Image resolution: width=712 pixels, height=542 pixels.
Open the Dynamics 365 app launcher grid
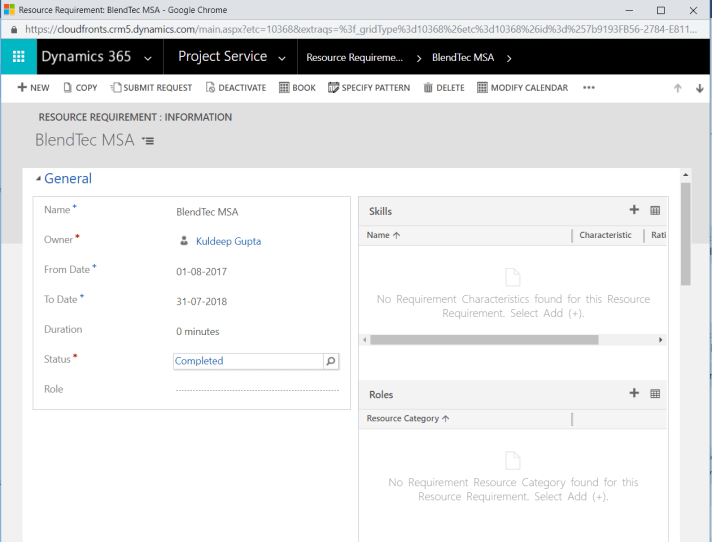pos(18,57)
